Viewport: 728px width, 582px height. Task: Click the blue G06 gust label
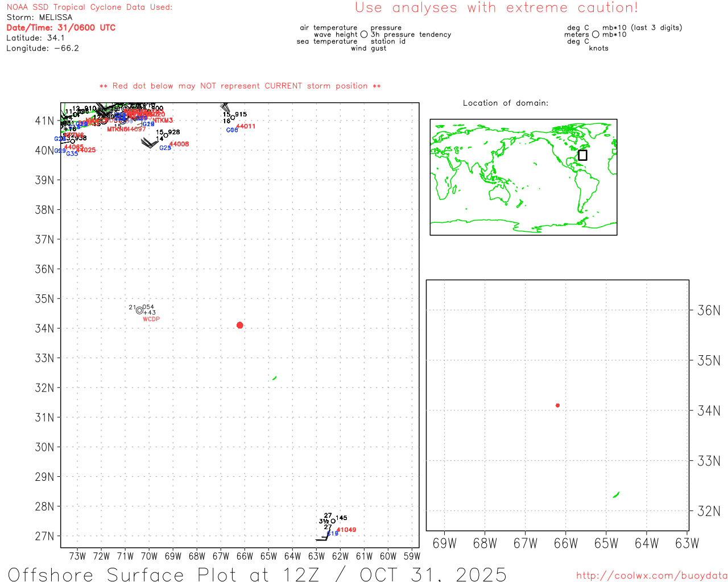232,130
